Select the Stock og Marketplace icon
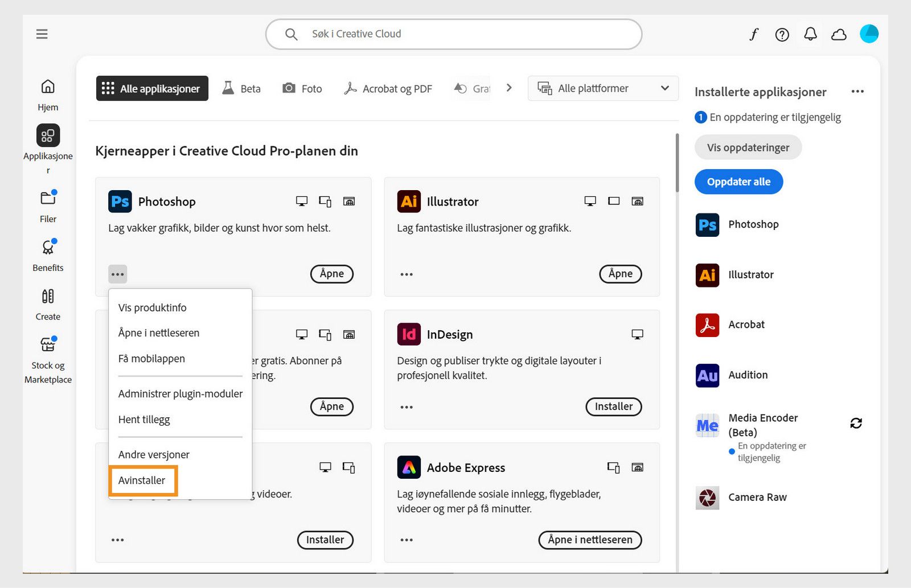 click(x=48, y=344)
